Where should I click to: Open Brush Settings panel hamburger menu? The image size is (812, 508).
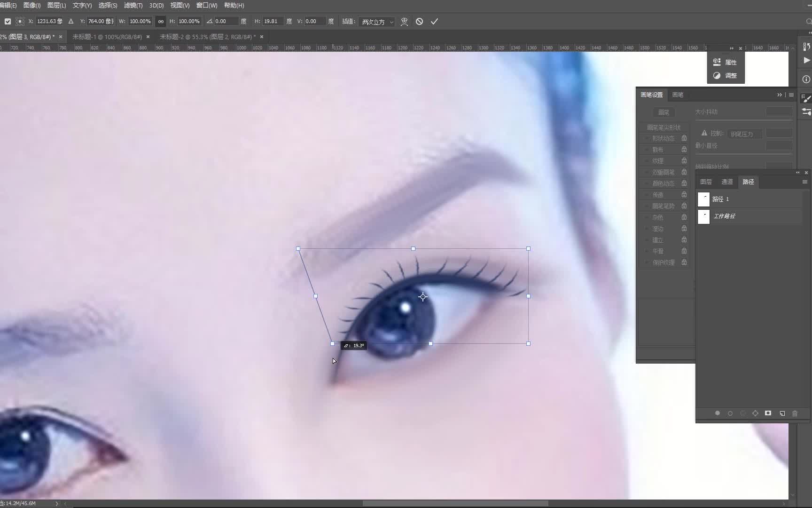(791, 95)
